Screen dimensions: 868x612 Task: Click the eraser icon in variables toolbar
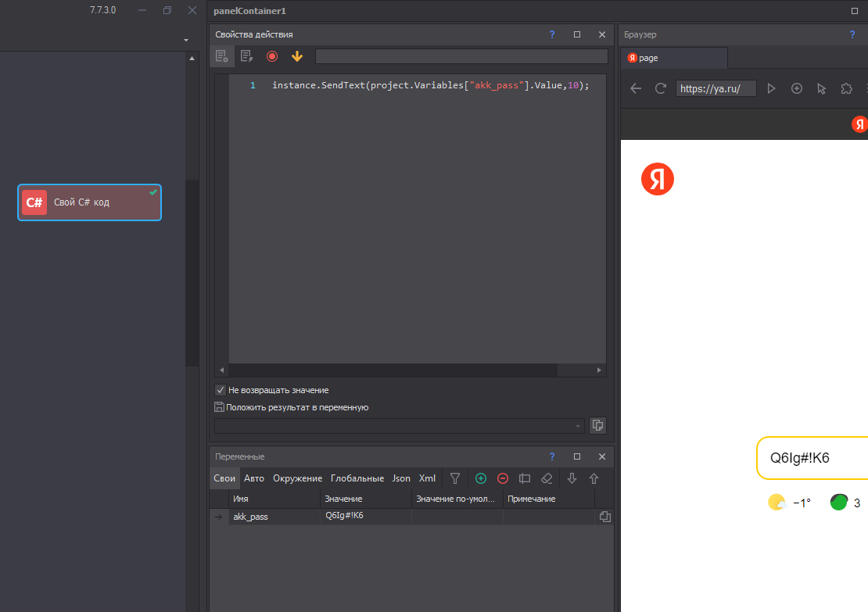coord(547,478)
